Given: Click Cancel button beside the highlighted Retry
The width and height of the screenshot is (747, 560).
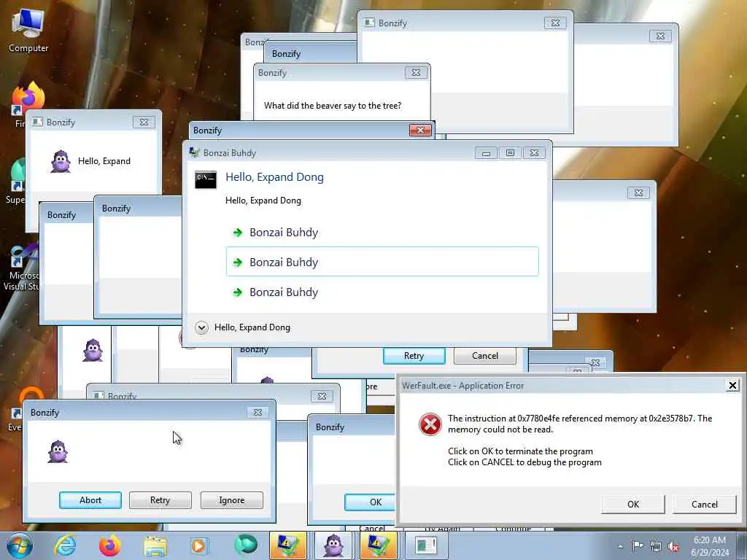Looking at the screenshot, I should pos(485,356).
